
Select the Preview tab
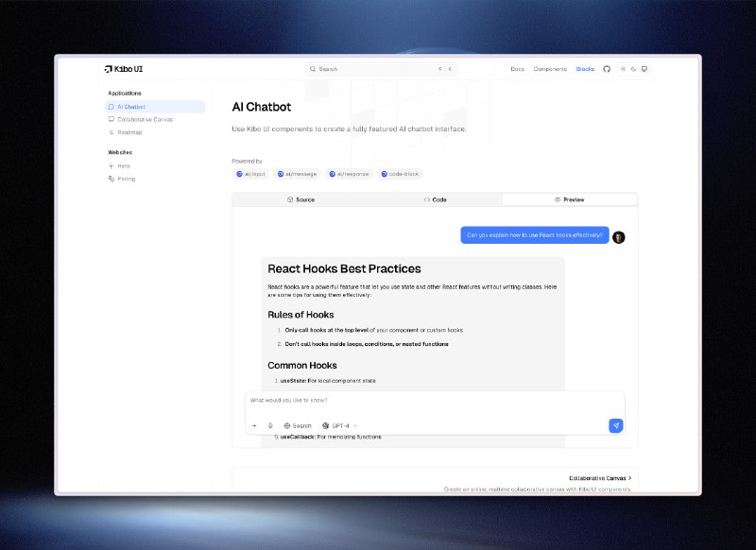(570, 199)
